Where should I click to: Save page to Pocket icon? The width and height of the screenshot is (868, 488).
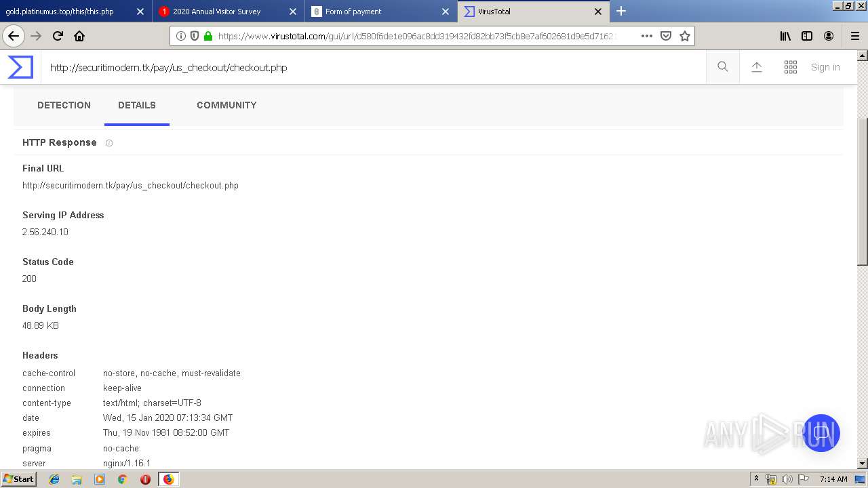(x=666, y=36)
